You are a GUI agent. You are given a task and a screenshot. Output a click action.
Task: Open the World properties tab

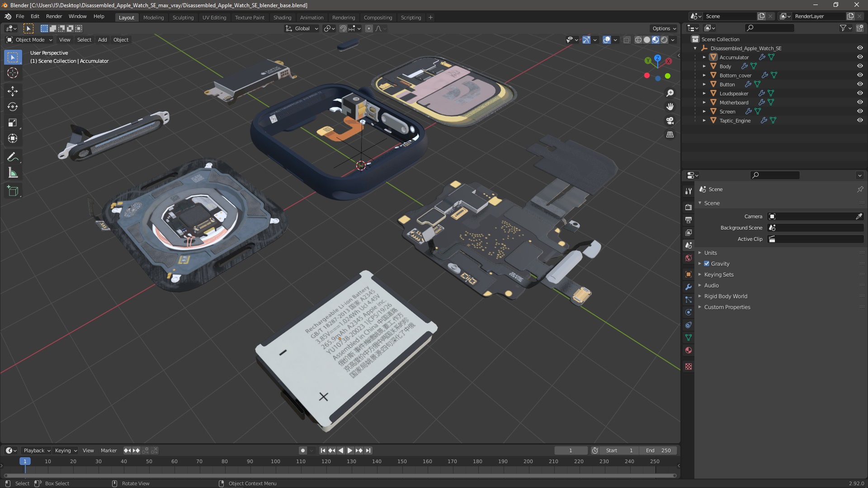tap(689, 258)
